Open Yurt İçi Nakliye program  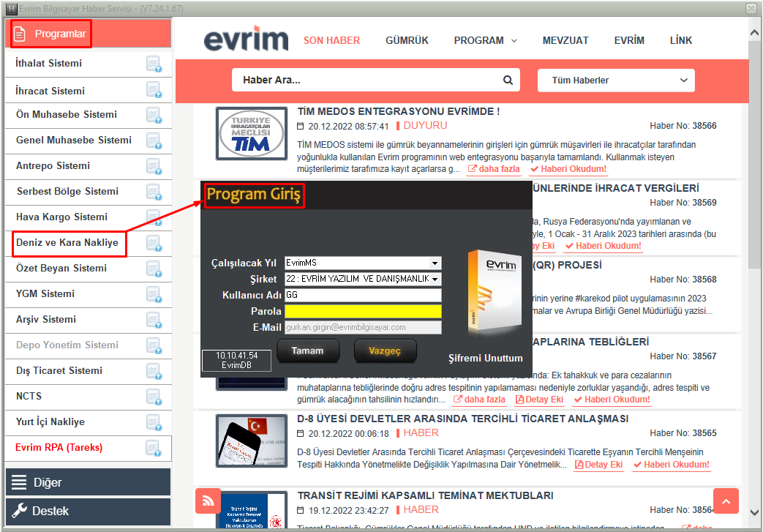pos(50,422)
